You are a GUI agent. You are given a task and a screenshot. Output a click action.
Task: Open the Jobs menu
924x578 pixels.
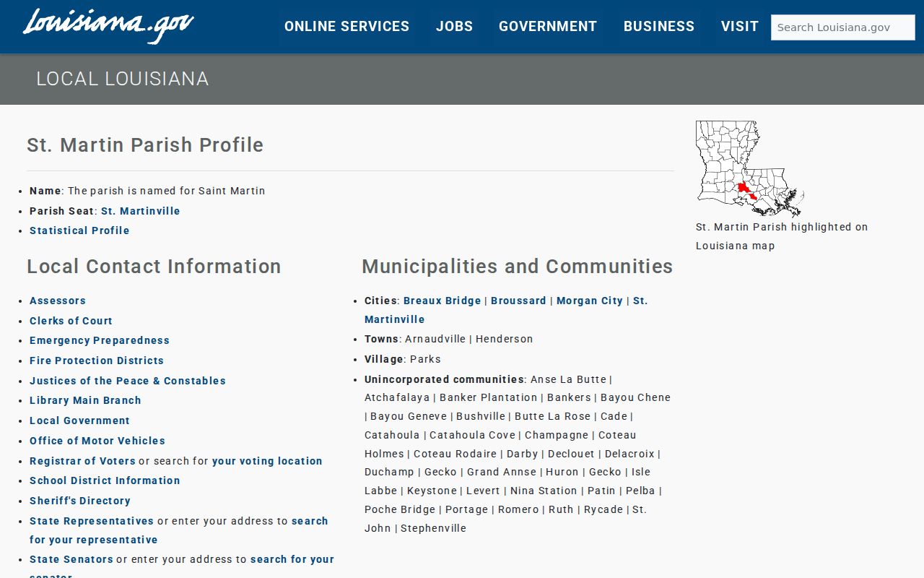tap(454, 27)
